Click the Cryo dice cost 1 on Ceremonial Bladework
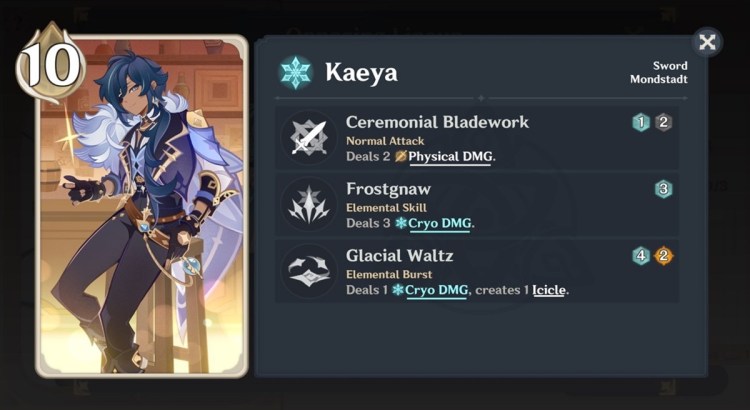The height and width of the screenshot is (410, 750). (x=641, y=122)
